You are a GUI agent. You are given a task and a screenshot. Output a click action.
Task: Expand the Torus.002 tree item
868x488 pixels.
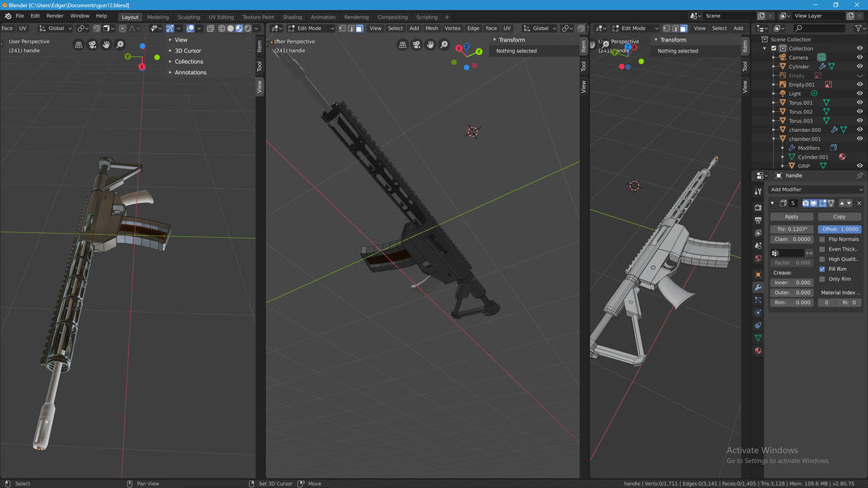[774, 111]
